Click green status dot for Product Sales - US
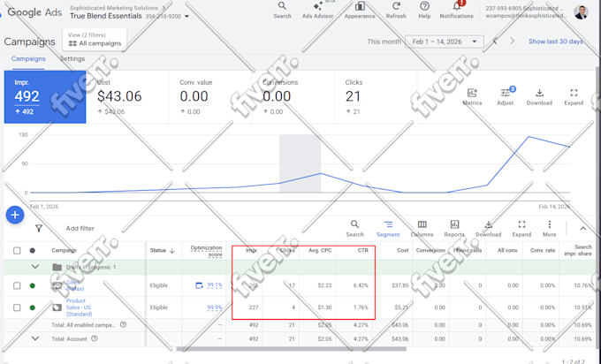Screen dimensions: 601x364 coord(33,307)
